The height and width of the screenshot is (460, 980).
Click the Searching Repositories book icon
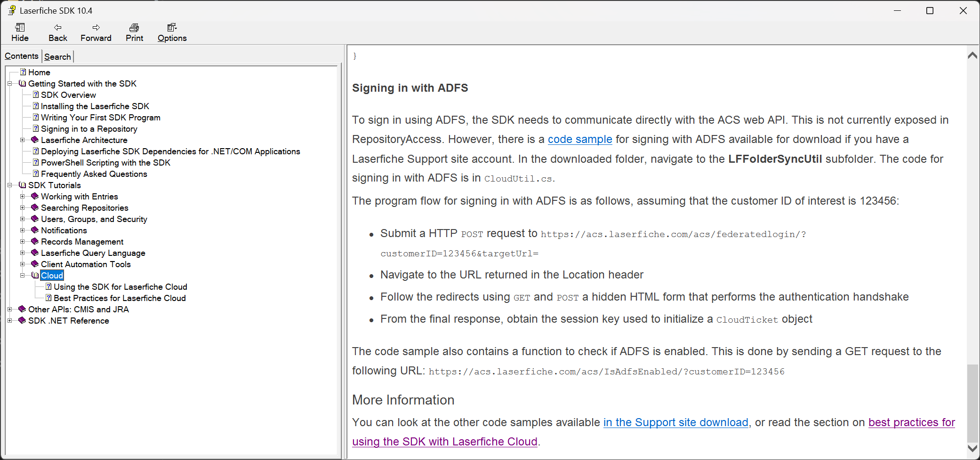pyautogui.click(x=35, y=207)
